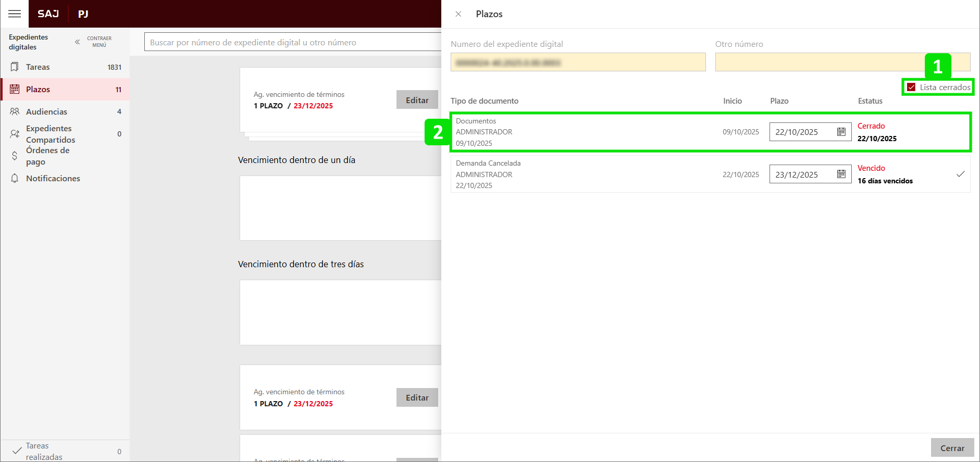980x462 pixels.
Task: Click the Cerrar button
Action: 952,448
